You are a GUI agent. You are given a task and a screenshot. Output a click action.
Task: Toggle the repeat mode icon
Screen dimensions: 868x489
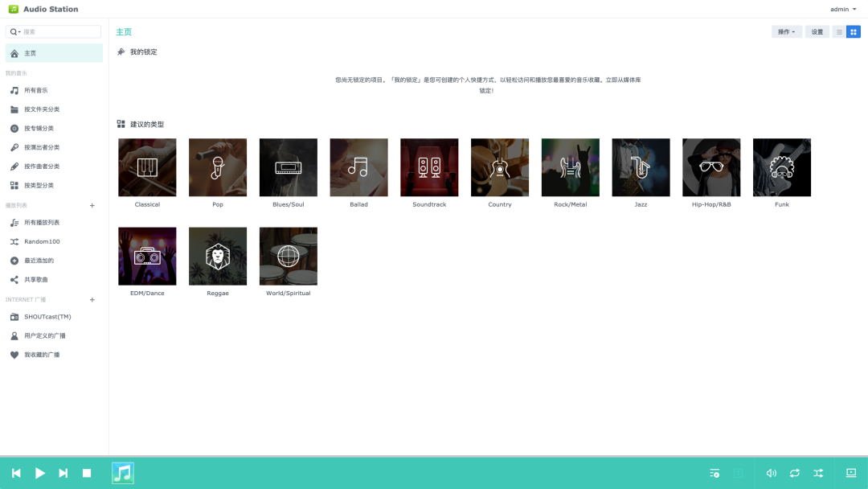tap(795, 473)
